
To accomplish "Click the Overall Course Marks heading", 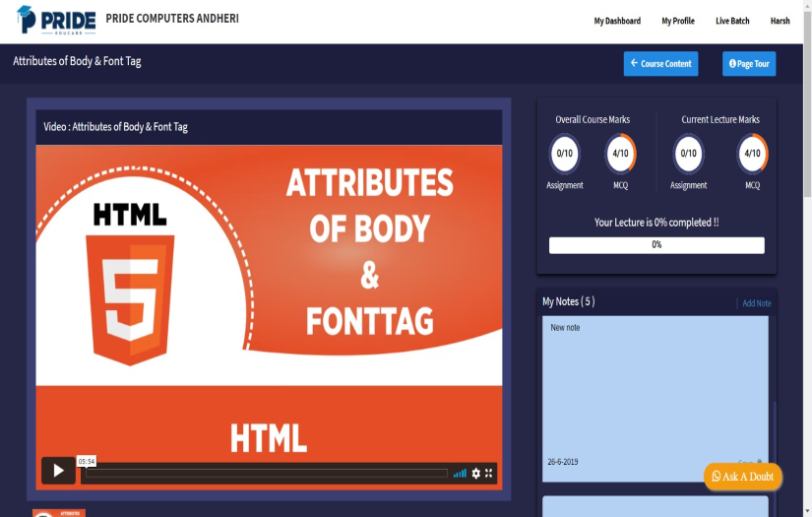I will [x=593, y=120].
